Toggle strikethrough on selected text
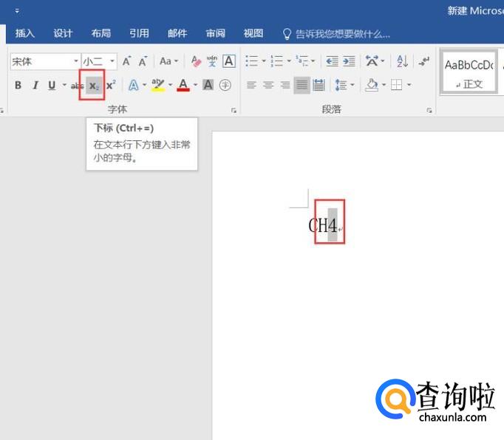 76,86
